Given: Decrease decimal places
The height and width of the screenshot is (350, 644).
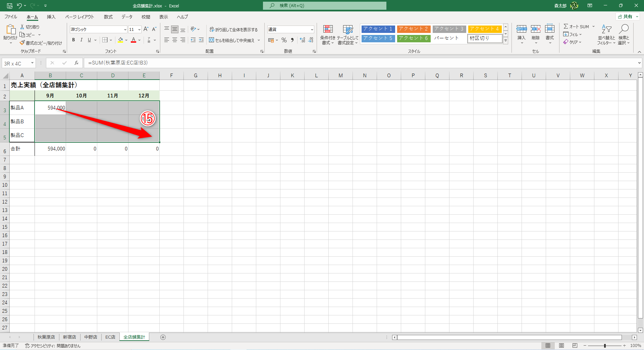Looking at the screenshot, I should coord(311,40).
